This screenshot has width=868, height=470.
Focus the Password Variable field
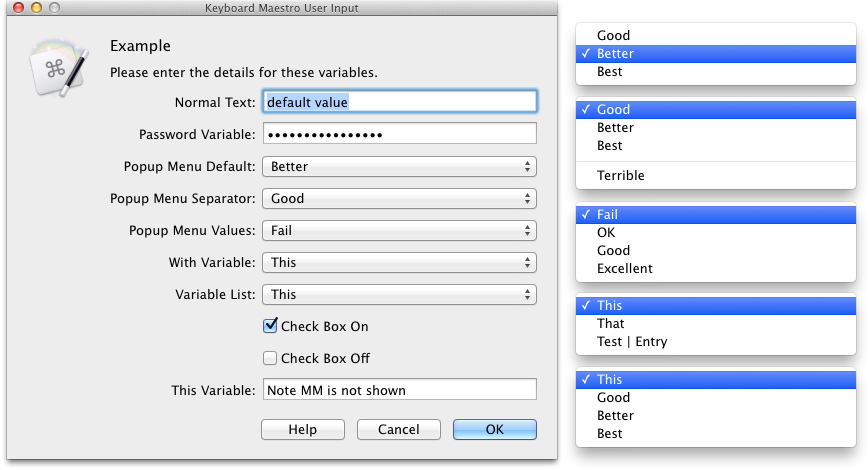(x=400, y=134)
